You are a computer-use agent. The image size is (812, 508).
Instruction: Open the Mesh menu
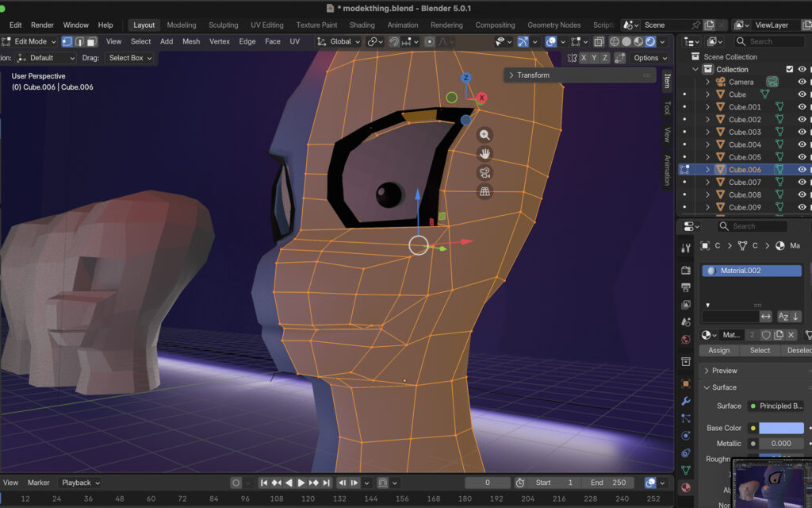(191, 41)
